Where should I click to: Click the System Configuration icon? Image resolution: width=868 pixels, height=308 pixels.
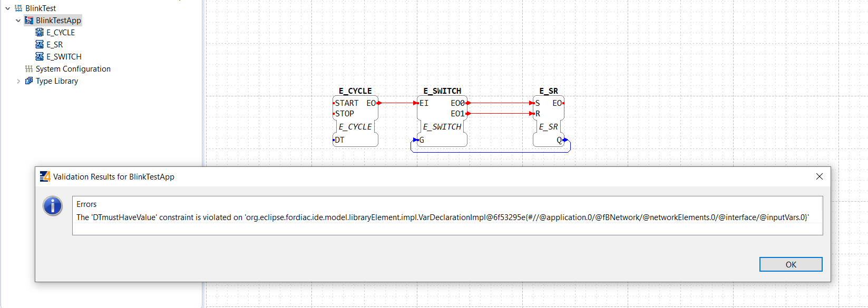click(29, 69)
